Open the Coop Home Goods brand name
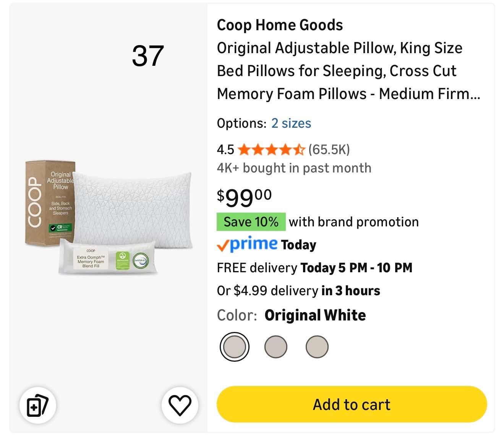 pos(280,25)
